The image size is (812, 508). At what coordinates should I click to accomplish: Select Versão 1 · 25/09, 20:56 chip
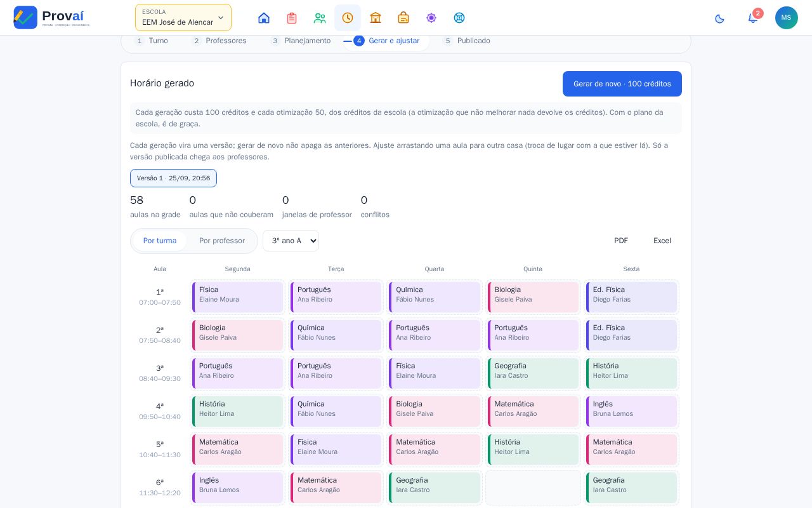tap(173, 178)
